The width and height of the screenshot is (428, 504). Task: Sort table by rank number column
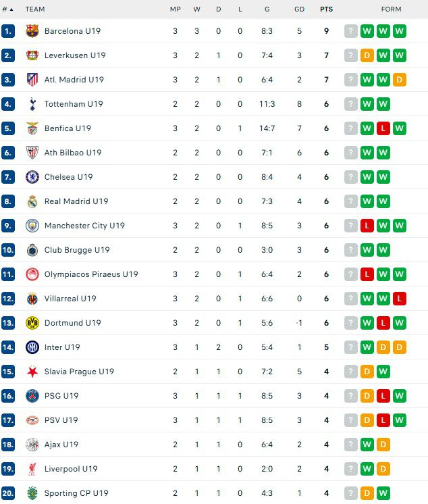8,9
